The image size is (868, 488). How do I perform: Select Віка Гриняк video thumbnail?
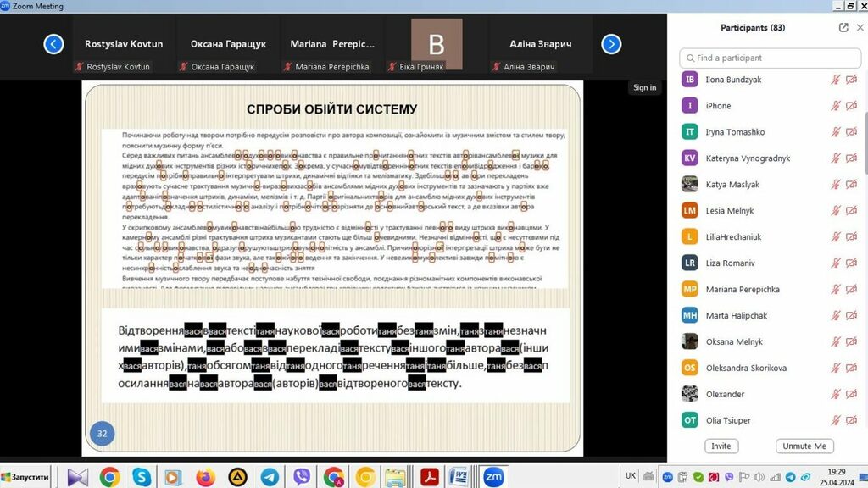[x=437, y=46]
